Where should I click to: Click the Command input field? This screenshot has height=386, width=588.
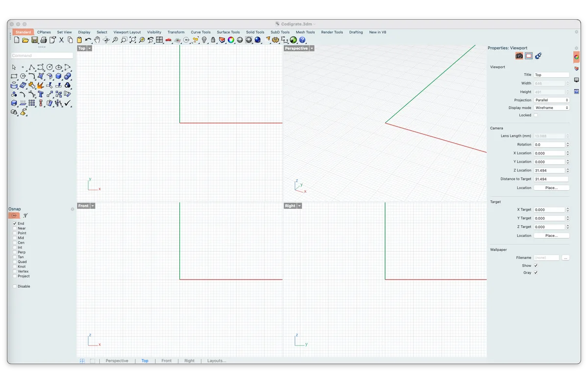42,56
